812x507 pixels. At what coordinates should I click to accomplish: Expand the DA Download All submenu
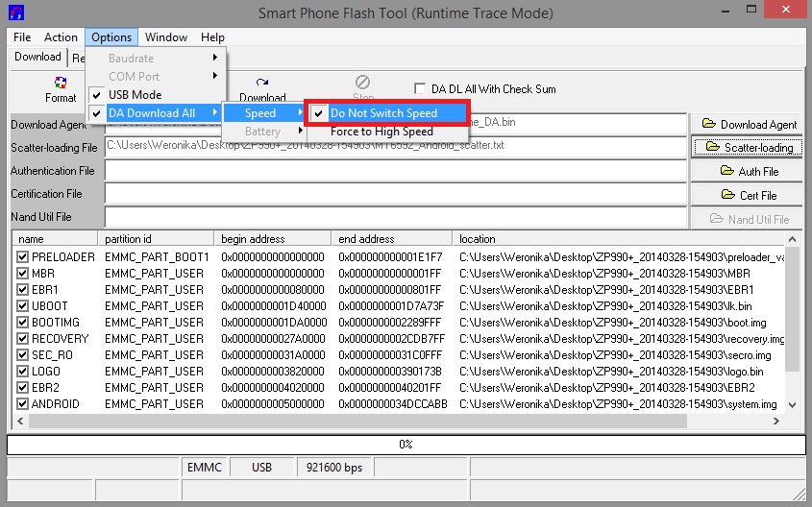click(x=152, y=113)
